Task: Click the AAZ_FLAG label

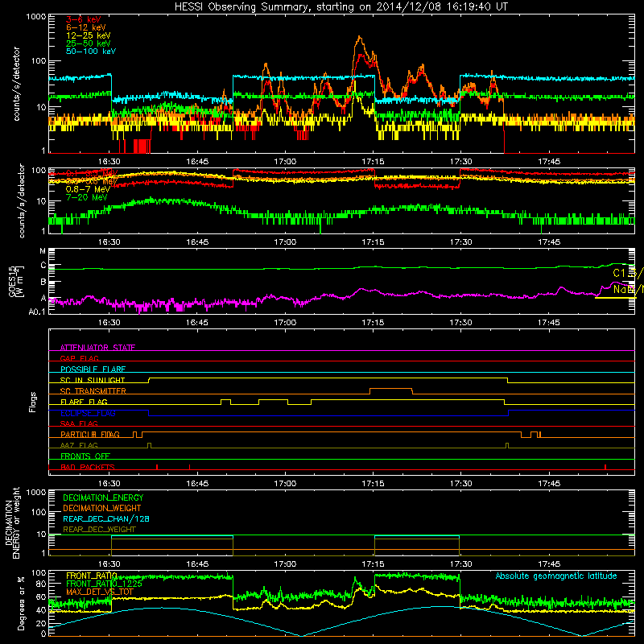Action: tap(79, 445)
